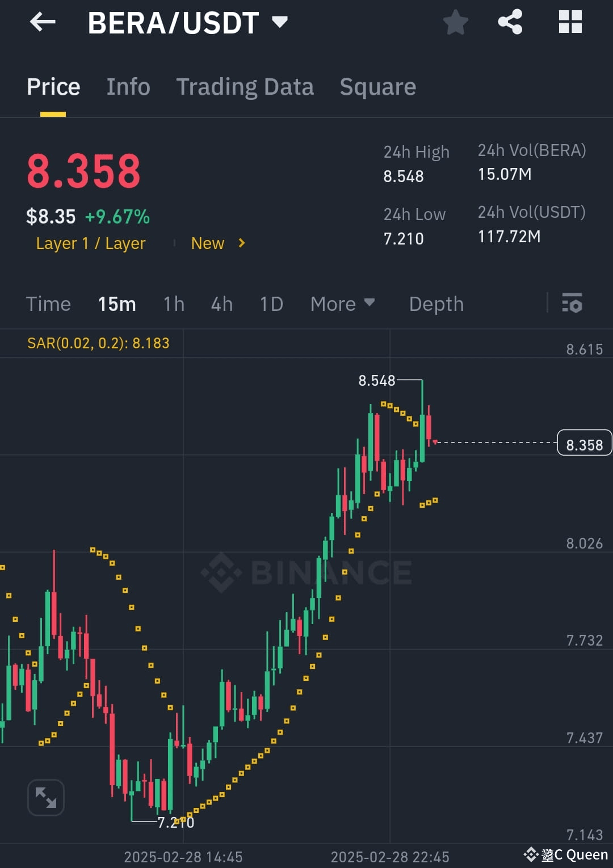Expand chart to fullscreen via corner icon
Image resolution: width=613 pixels, height=868 pixels.
click(45, 797)
